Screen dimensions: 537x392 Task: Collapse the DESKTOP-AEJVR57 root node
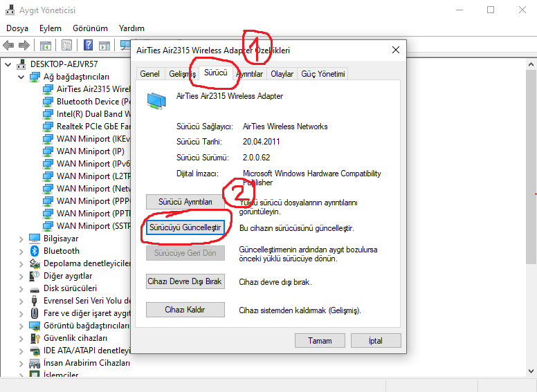(x=8, y=64)
